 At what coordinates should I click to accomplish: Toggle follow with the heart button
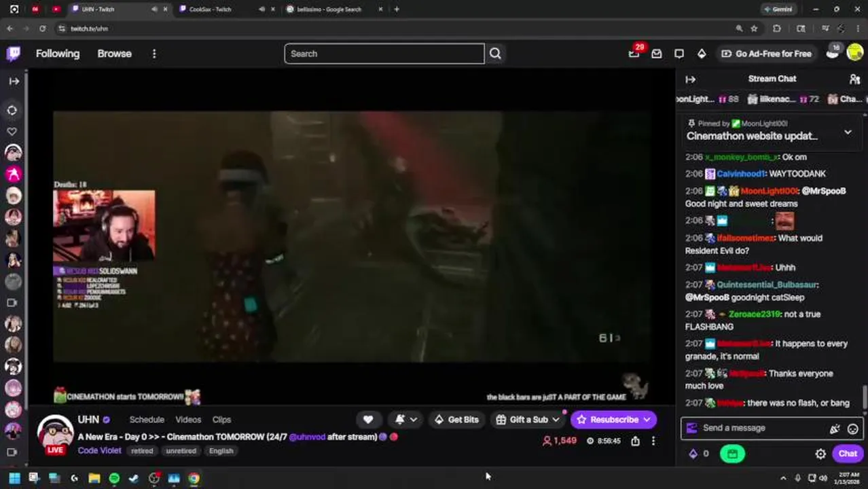point(368,420)
